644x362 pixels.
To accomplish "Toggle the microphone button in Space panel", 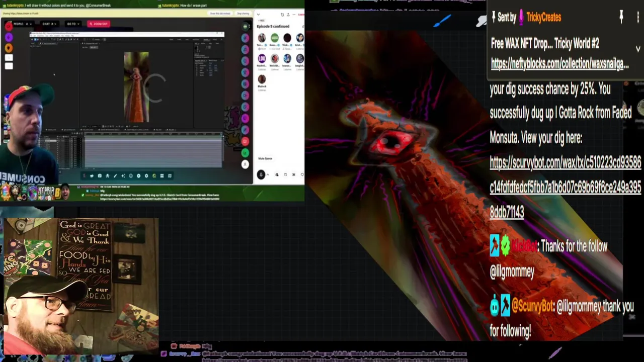I will [261, 174].
